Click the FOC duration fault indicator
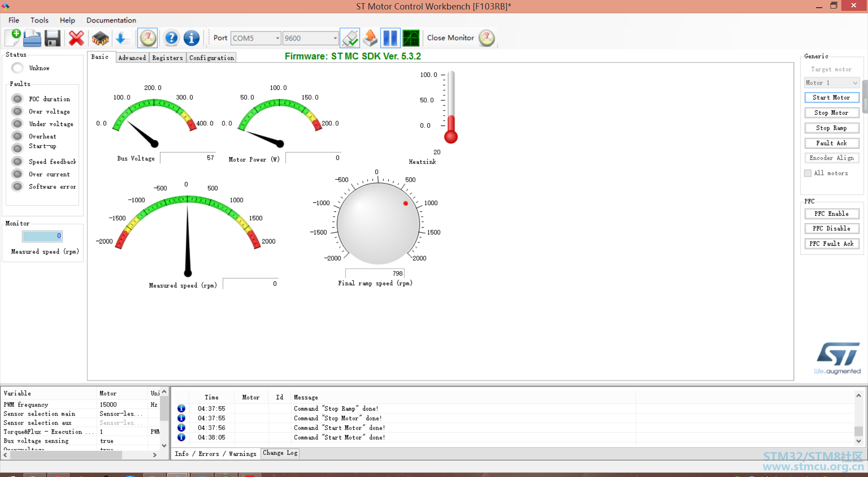Viewport: 868px width, 477px height. pyautogui.click(x=17, y=99)
